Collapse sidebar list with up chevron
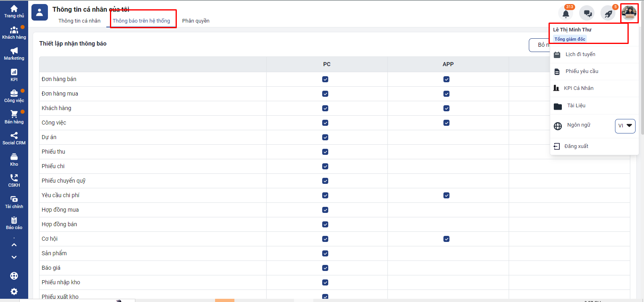644x302 pixels. (14, 245)
